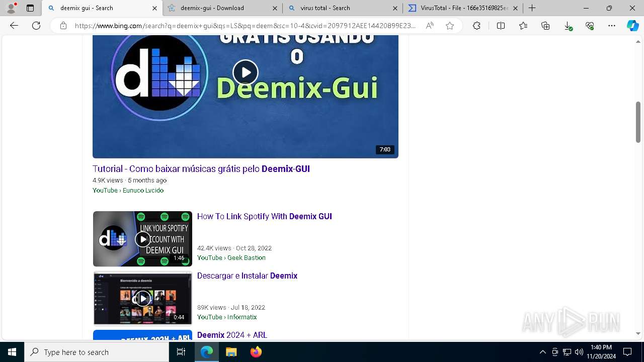Viewport: 644px width, 362px height.
Task: Open Task View on the taskbar
Action: coord(181,352)
